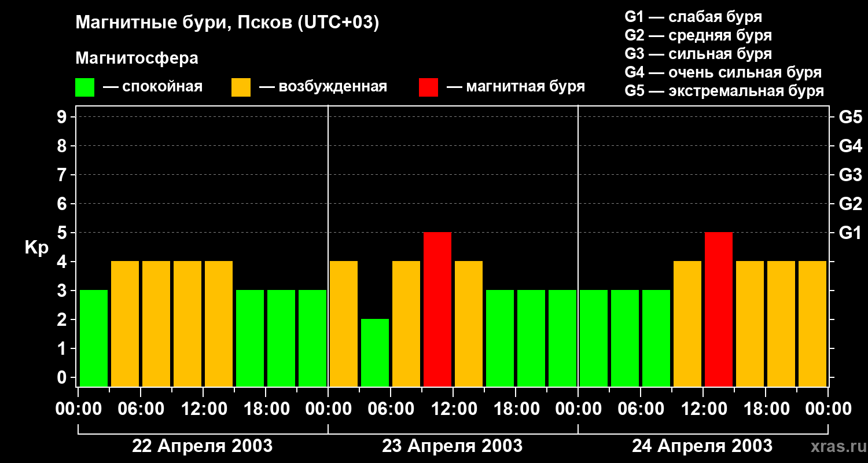Click the '23 Апреля 2003' date label
Image resolution: width=868 pixels, height=463 pixels.
tap(453, 446)
